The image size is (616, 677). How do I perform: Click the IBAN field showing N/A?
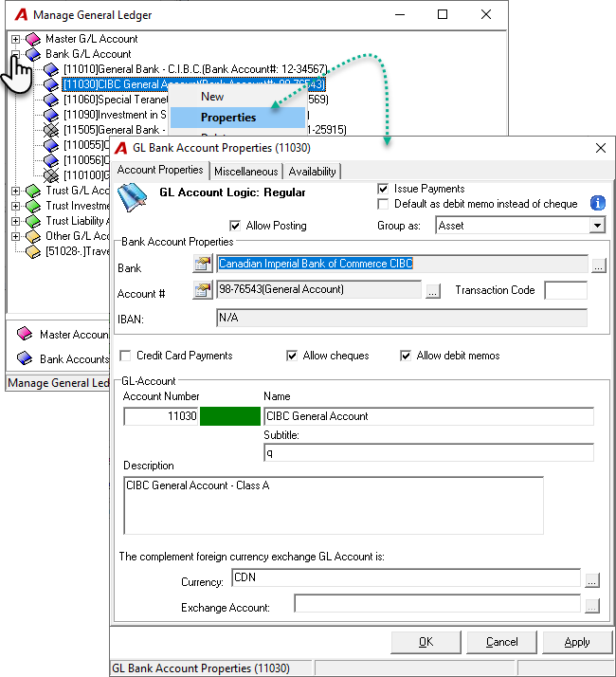coord(402,318)
